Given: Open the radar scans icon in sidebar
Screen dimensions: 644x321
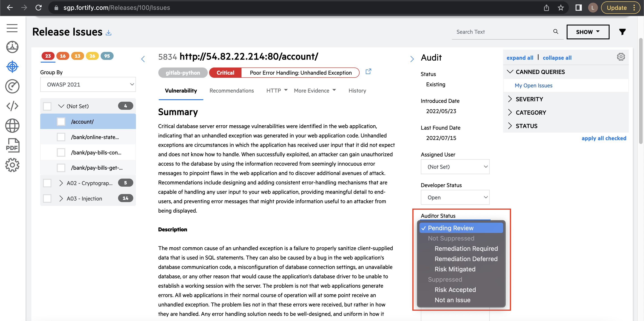Looking at the screenshot, I should pos(12,86).
